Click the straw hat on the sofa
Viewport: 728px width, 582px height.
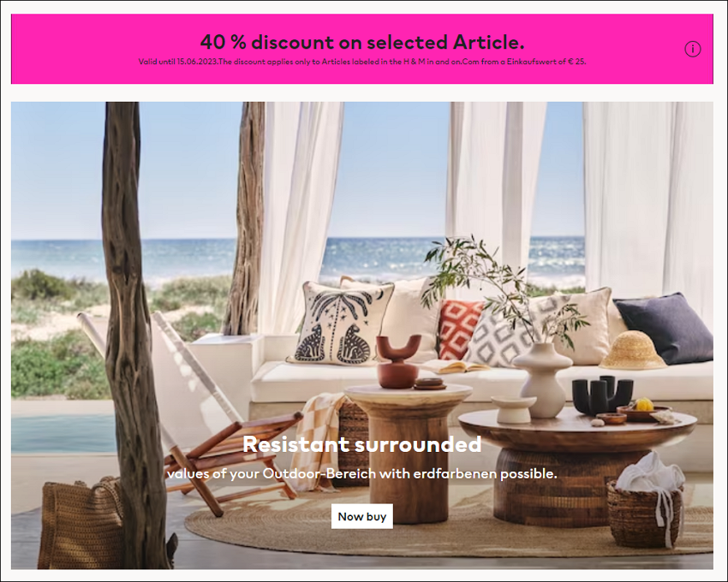(x=632, y=350)
